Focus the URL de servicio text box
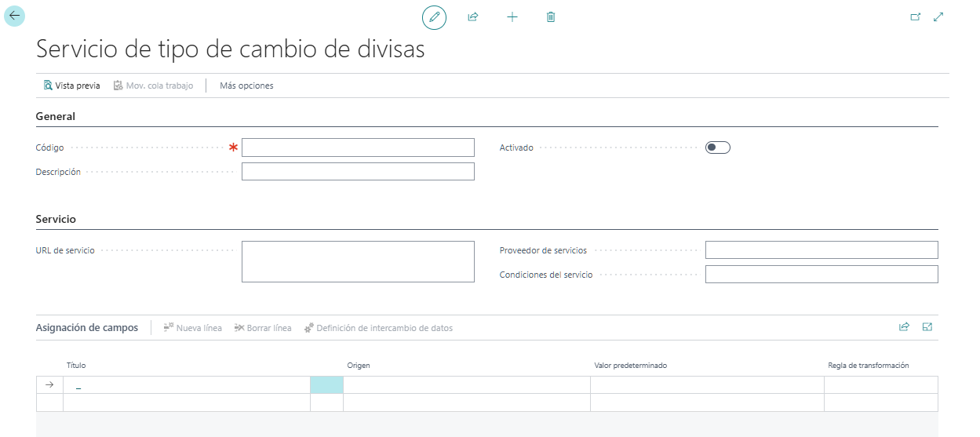Image resolution: width=980 pixels, height=437 pixels. (x=358, y=261)
